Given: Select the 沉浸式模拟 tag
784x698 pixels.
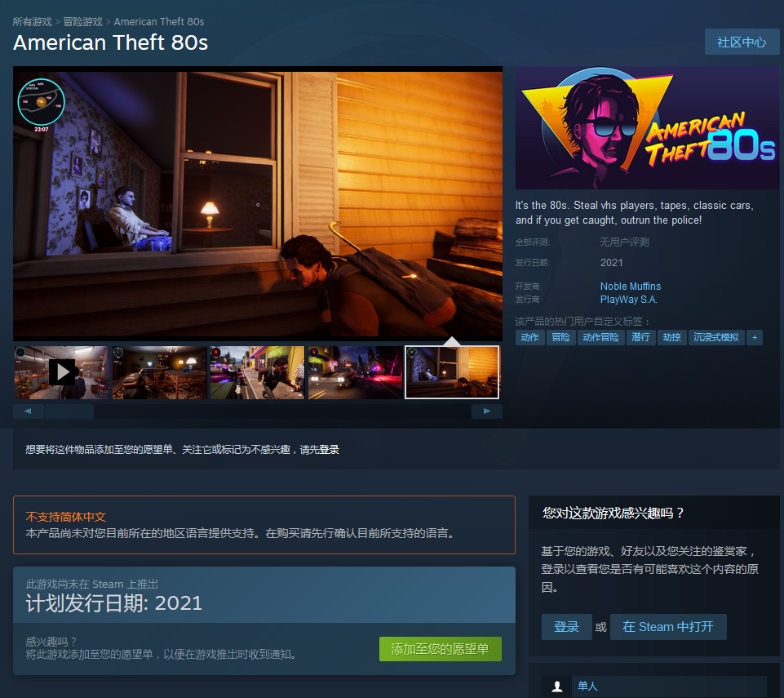Looking at the screenshot, I should [x=715, y=336].
